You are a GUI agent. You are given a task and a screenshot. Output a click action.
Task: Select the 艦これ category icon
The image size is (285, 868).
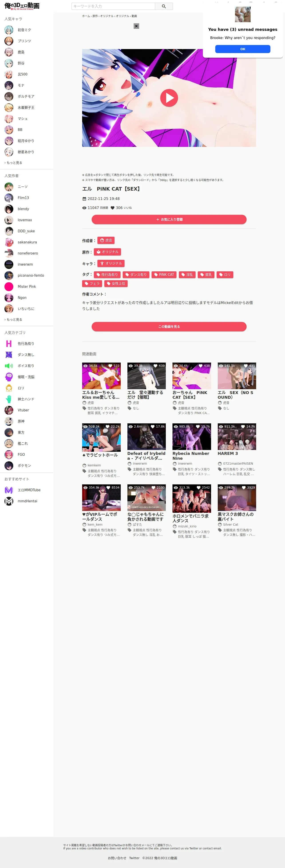[9, 444]
